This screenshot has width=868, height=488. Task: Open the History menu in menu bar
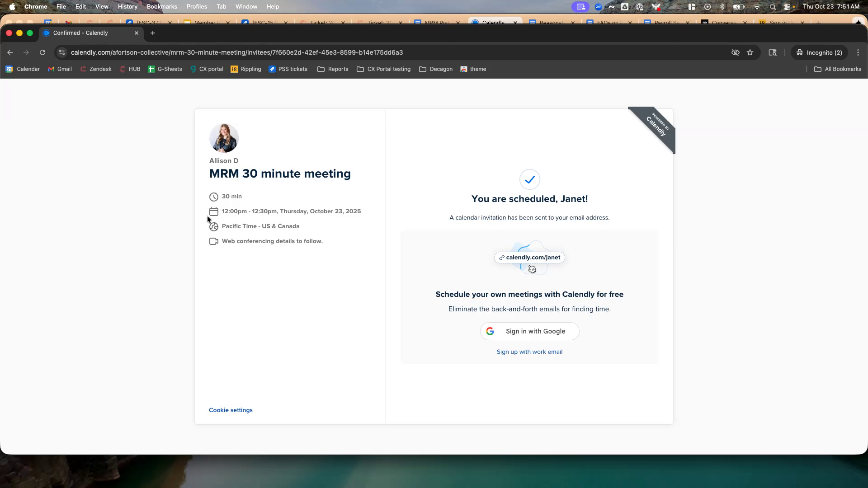(x=127, y=7)
